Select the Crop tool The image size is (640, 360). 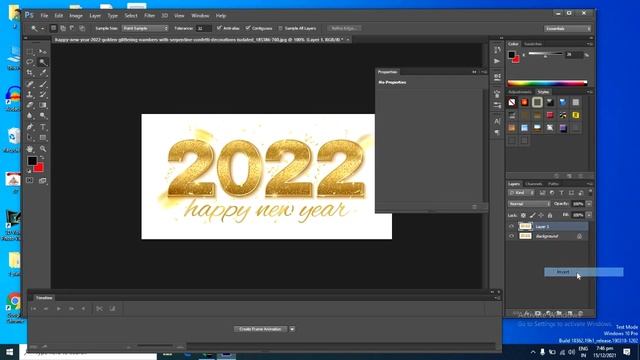(x=30, y=73)
